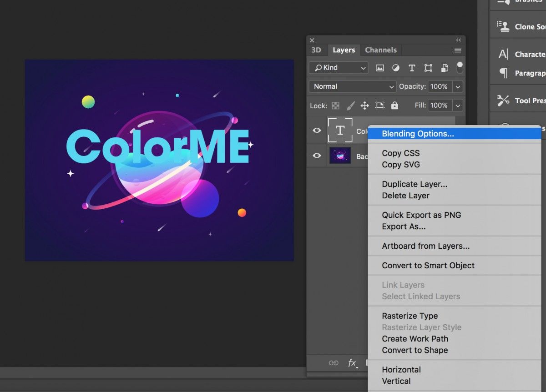The width and height of the screenshot is (546, 392).
Task: Click the shape layer filter icon
Action: (x=428, y=68)
